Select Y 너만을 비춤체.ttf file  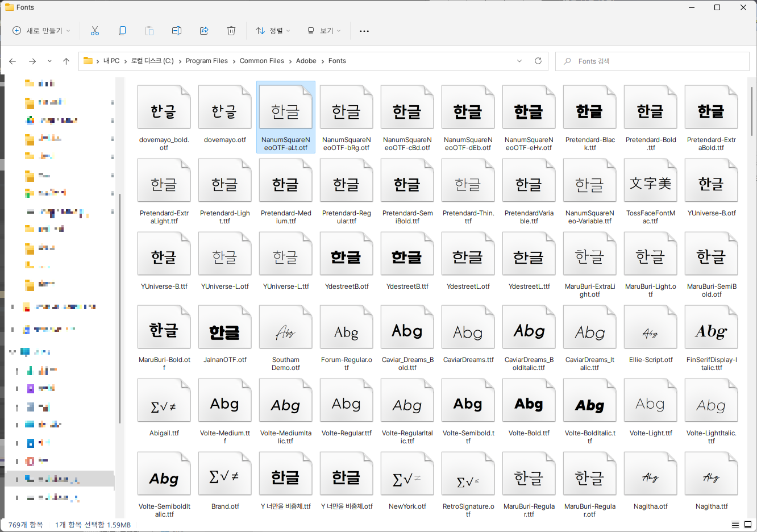pyautogui.click(x=285, y=480)
